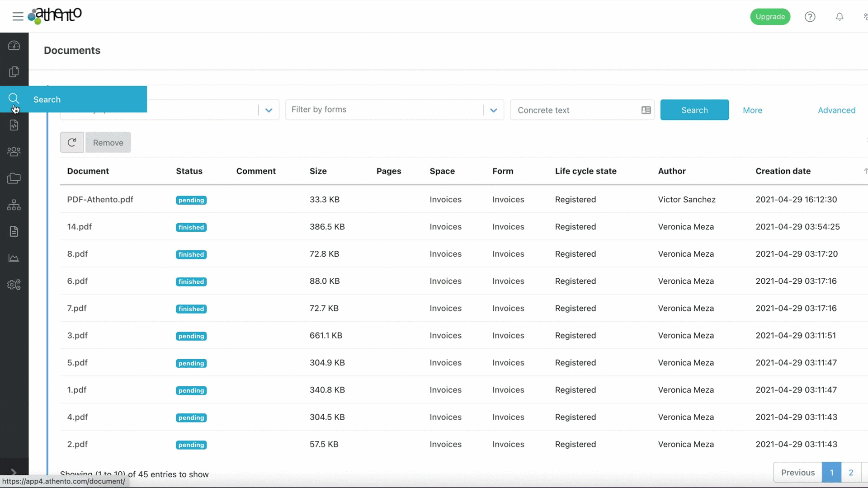Click the refresh button next to Remove
This screenshot has height=488, width=868.
pos(72,143)
